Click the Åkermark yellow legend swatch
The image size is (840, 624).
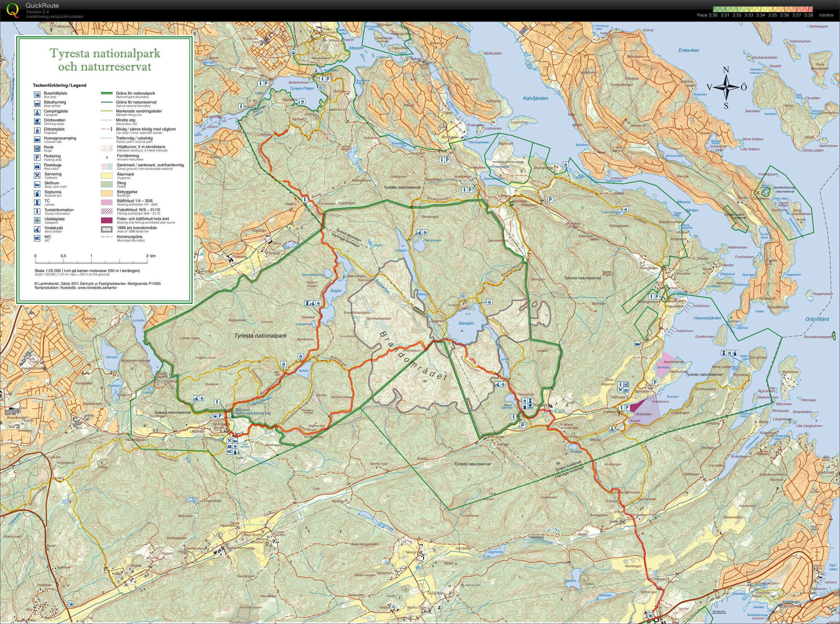[107, 176]
